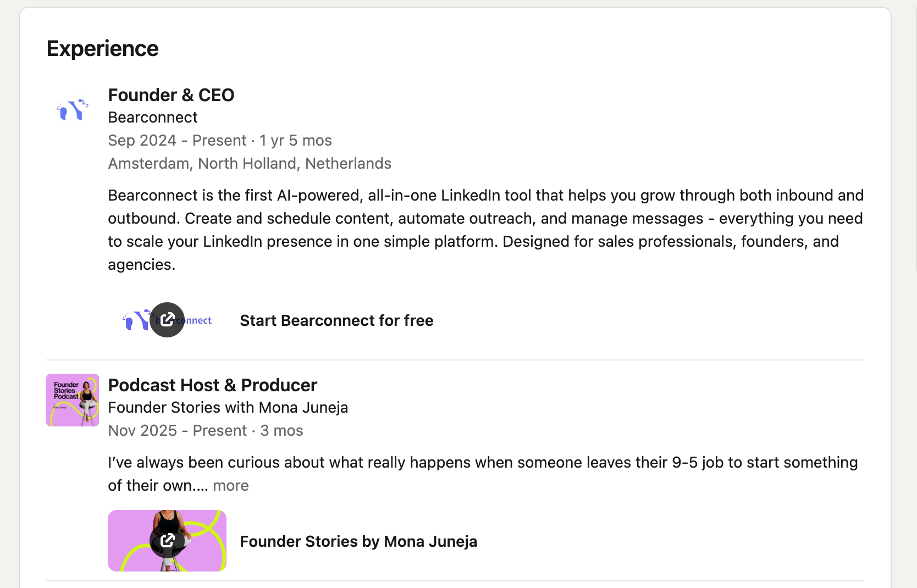Open "Founder Stories by Mona Juneja" link
Image resolution: width=917 pixels, height=588 pixels.
click(358, 541)
